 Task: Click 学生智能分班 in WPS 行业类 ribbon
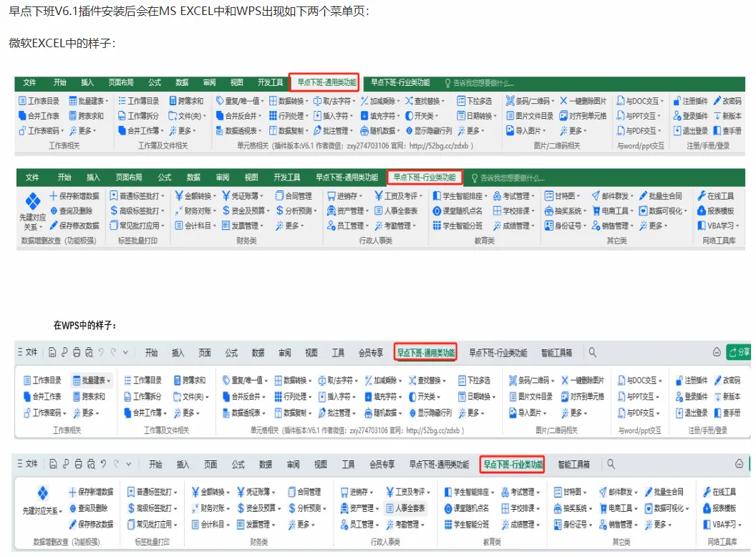[x=466, y=524]
